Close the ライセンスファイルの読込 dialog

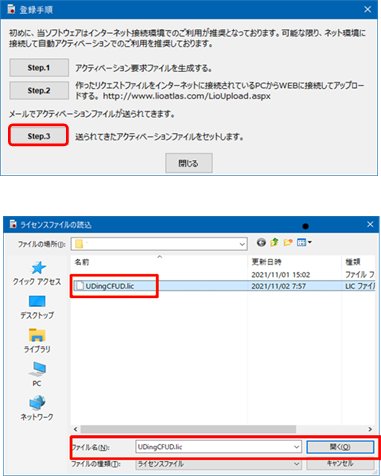[x=370, y=225]
